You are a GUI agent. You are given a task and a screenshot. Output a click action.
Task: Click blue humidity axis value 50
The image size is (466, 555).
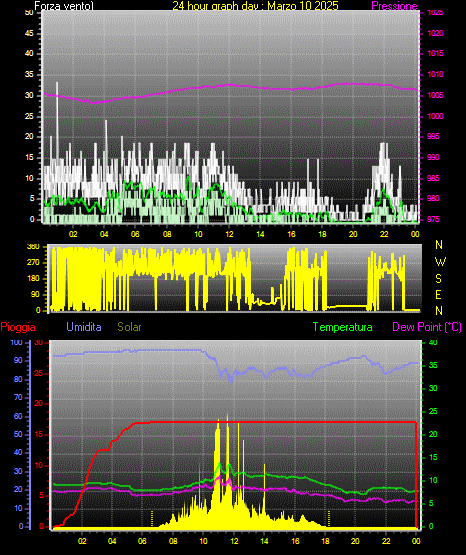[x=18, y=434]
